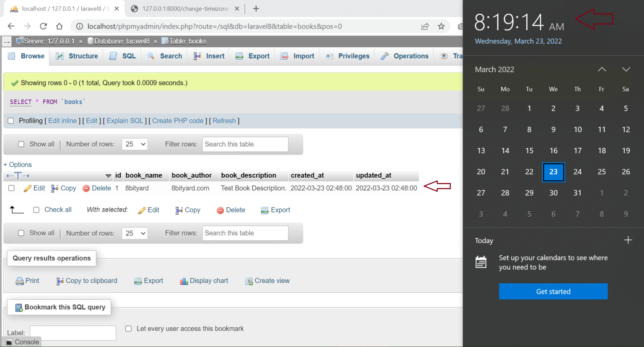Viewport: 644px width, 347px height.
Task: Go to previous month using up chevron
Action: pyautogui.click(x=602, y=70)
